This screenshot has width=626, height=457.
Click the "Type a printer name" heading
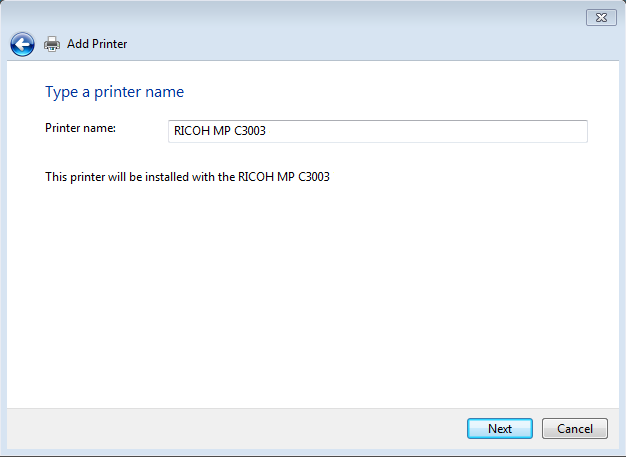[x=114, y=92]
